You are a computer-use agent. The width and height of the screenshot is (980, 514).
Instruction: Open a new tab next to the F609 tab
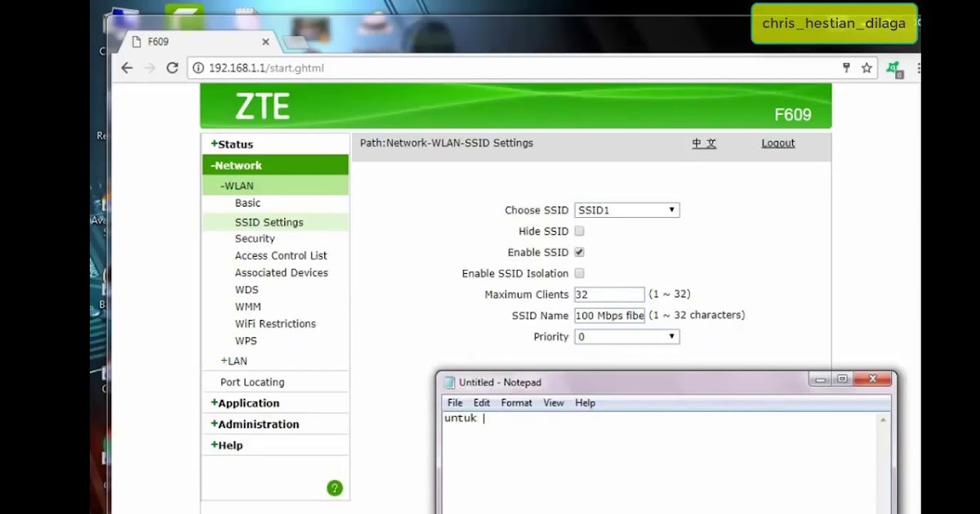(295, 42)
